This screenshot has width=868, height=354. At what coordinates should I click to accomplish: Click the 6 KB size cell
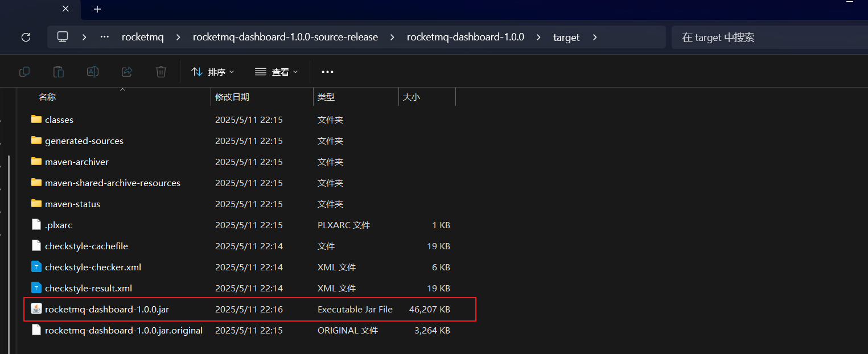pyautogui.click(x=441, y=267)
